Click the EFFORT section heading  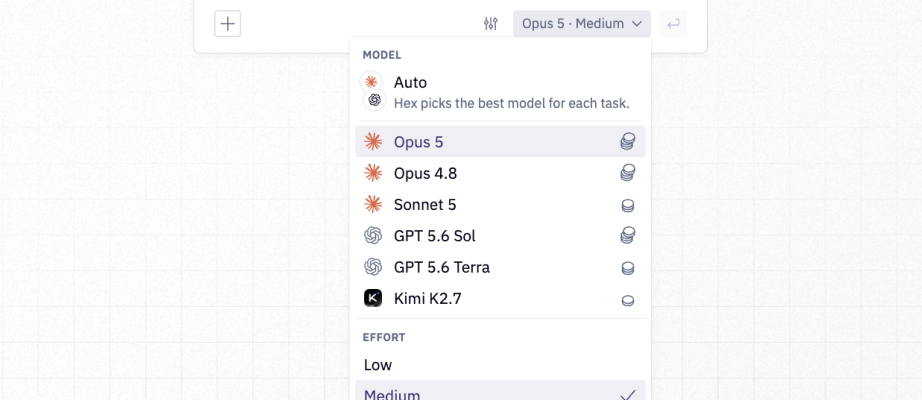click(383, 338)
